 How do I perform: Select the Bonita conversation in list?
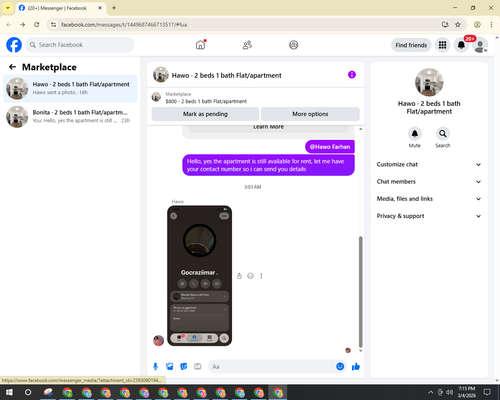pos(70,117)
